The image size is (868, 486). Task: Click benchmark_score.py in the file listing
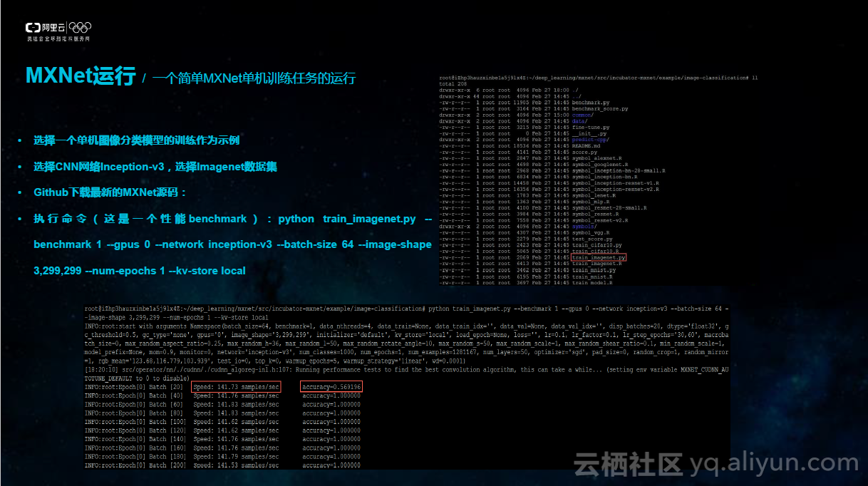coord(600,109)
